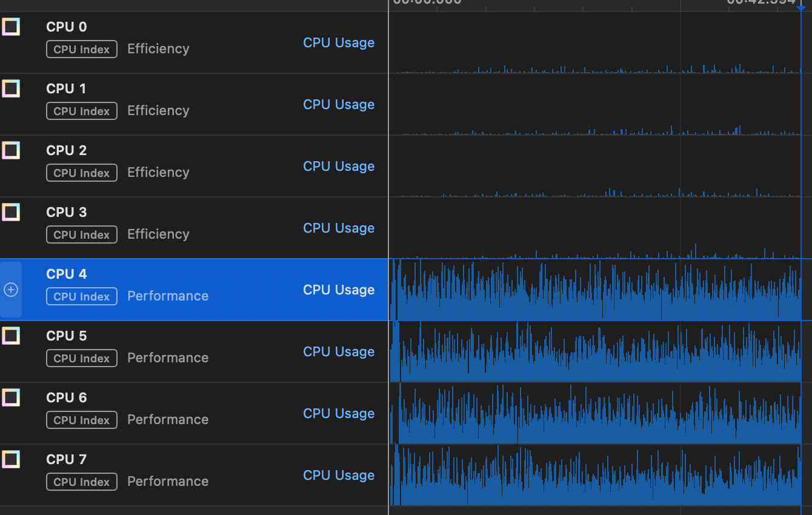The image size is (812, 515).
Task: Select the CPU 6 track name
Action: click(67, 397)
